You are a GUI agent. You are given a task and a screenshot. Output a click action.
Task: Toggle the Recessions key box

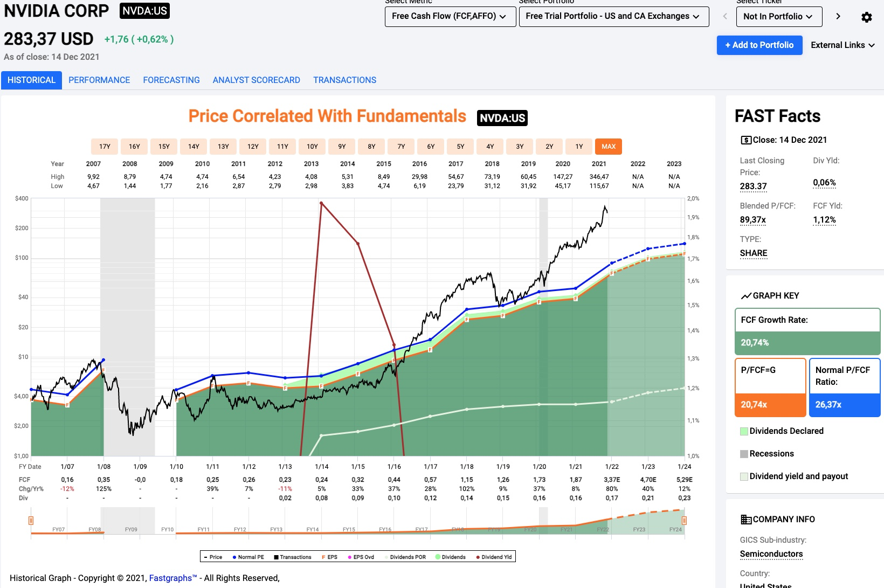744,454
